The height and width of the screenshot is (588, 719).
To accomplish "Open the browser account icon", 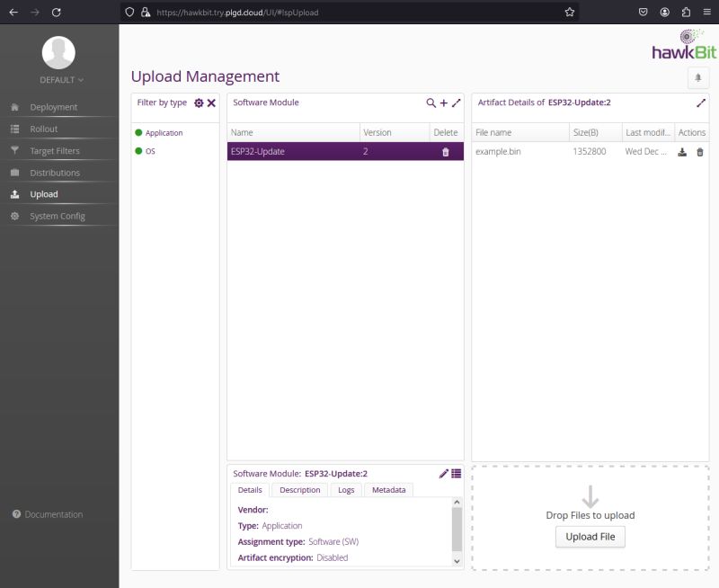I will coord(664,13).
